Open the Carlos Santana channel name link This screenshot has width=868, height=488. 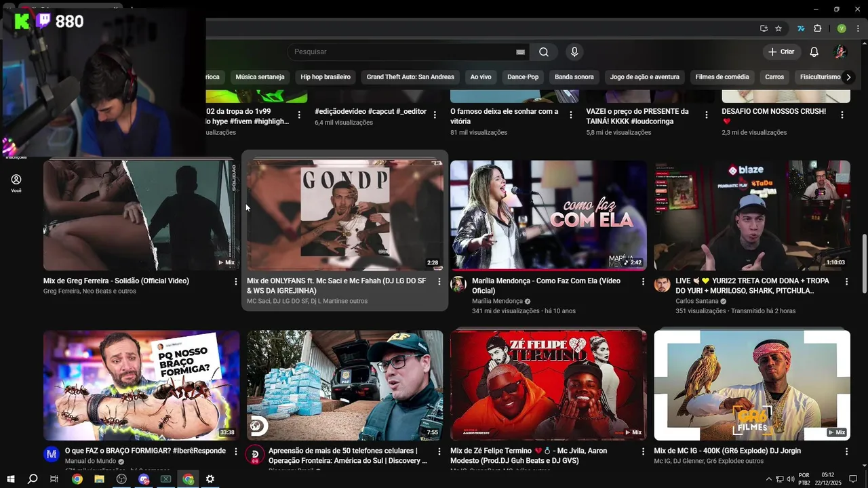(x=697, y=301)
